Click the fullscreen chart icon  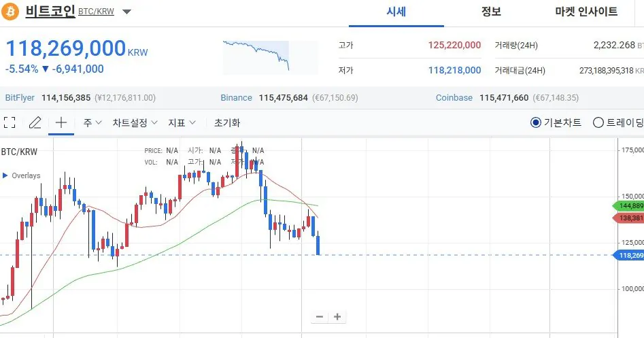[10, 123]
